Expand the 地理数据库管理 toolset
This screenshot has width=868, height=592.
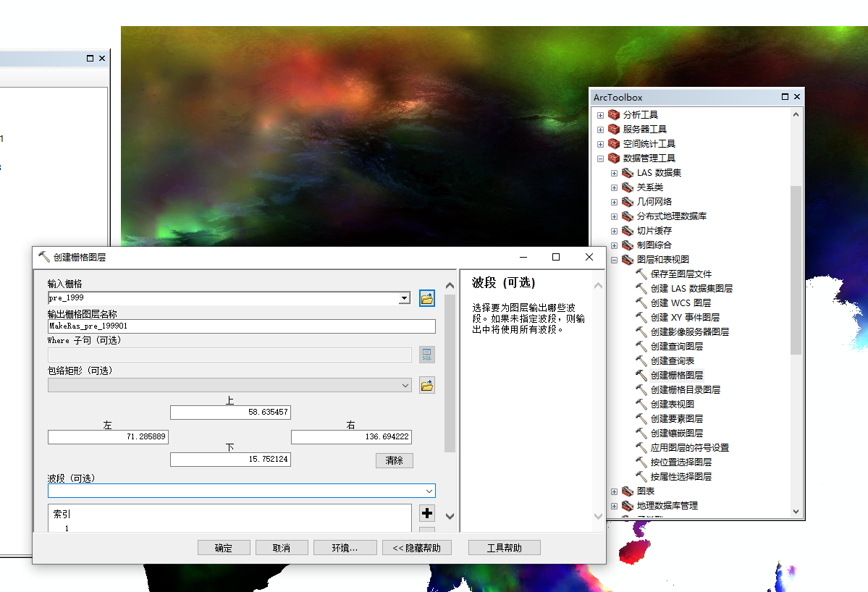614,505
